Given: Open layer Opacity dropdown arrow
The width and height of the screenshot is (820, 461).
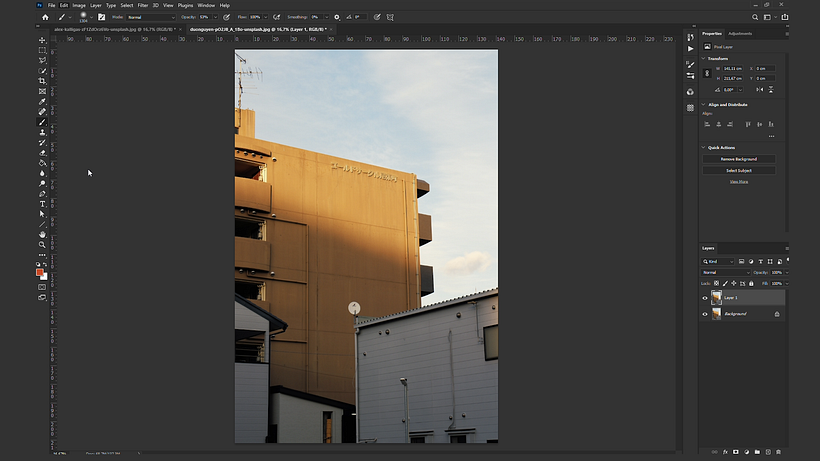Looking at the screenshot, I should coord(787,272).
